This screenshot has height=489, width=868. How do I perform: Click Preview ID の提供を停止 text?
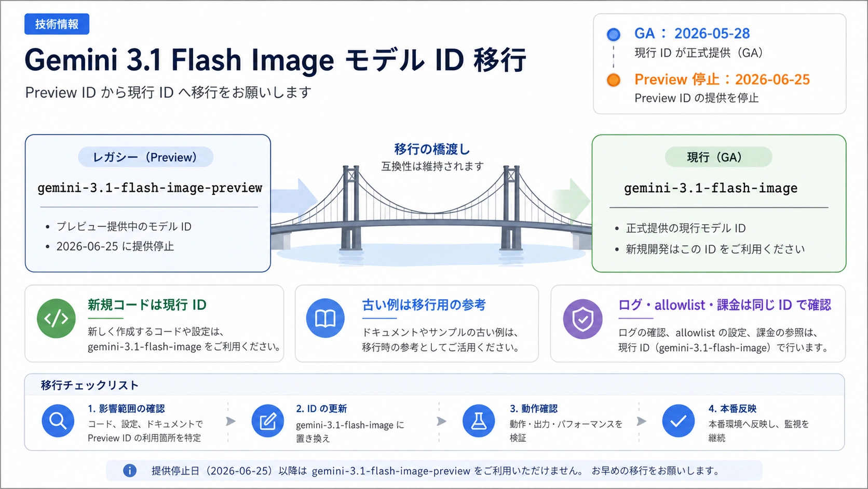tap(697, 98)
